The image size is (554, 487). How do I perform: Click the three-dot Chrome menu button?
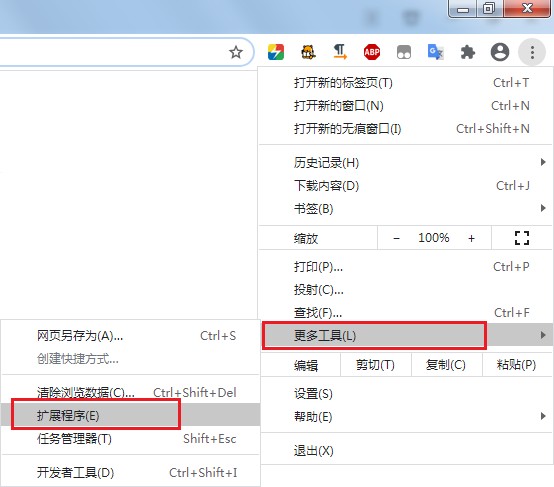[532, 53]
